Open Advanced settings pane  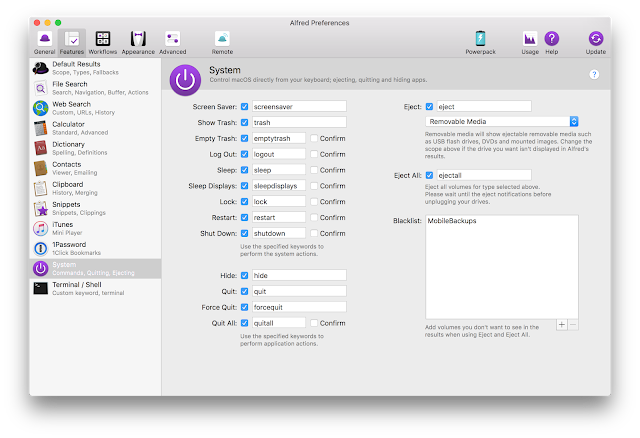click(173, 42)
